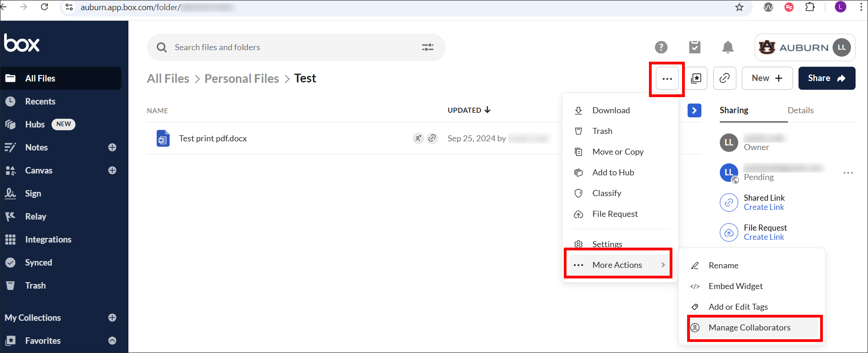868x353 pixels.
Task: Collapse the Favorites section in sidebar
Action: [x=112, y=341]
